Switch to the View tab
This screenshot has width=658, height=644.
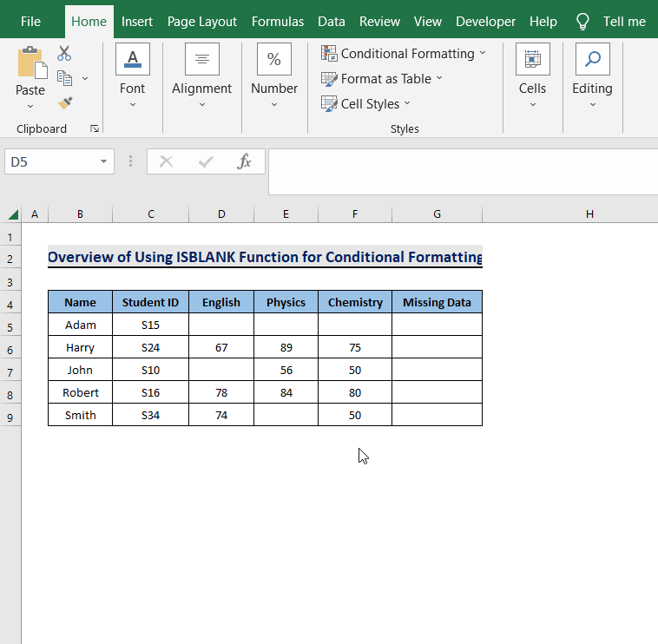(428, 22)
